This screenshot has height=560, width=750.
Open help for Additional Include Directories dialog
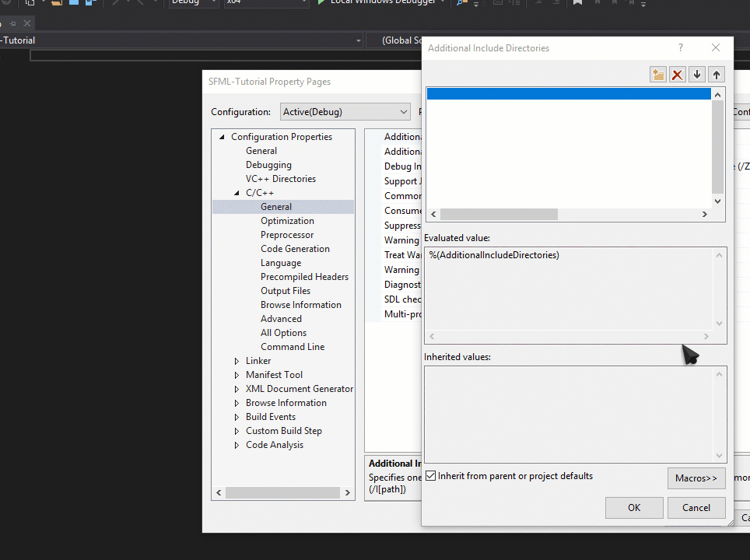coord(681,47)
